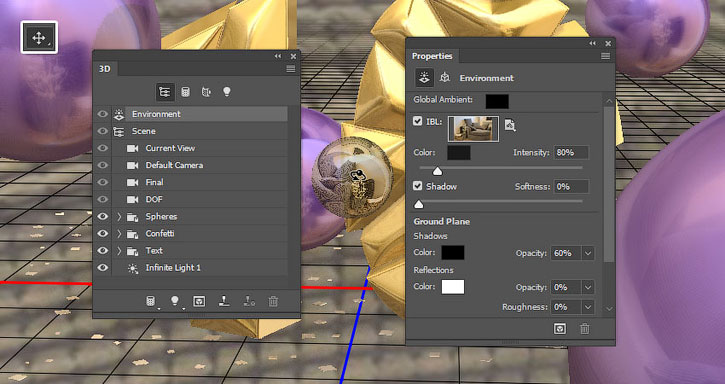Select the Properties tab

tap(432, 56)
